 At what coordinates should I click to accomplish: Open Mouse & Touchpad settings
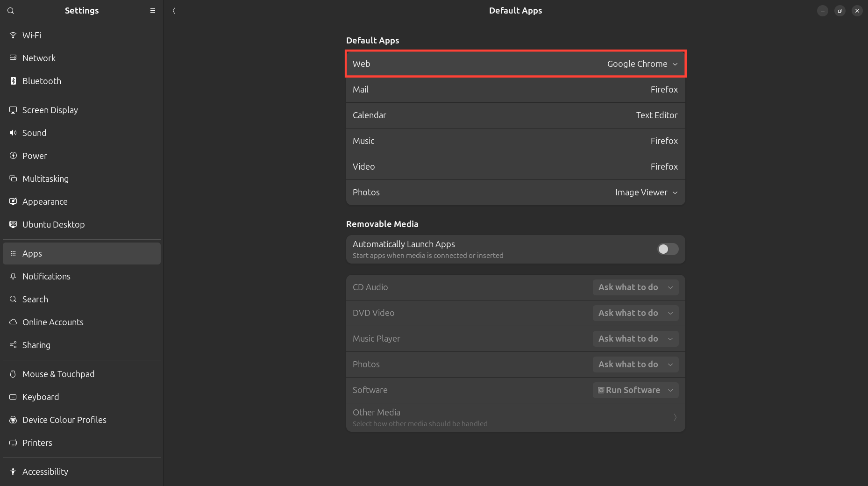coord(58,374)
